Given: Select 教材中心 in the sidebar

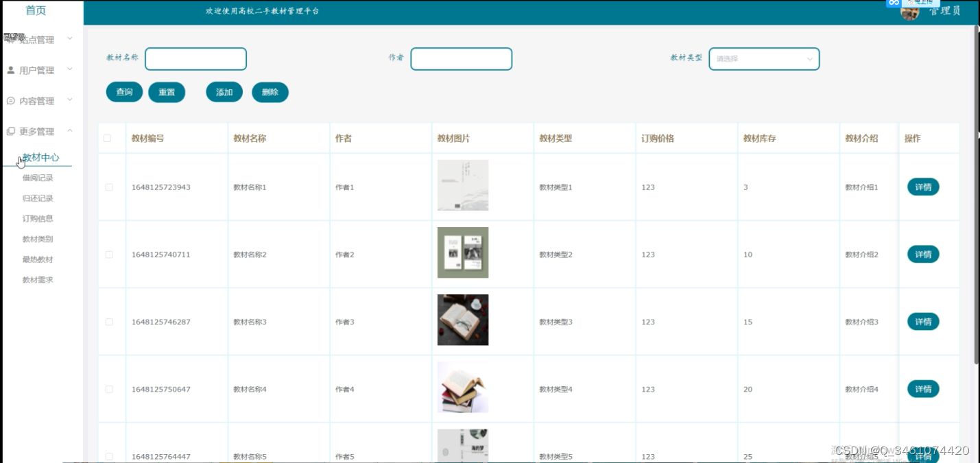Looking at the screenshot, I should (x=40, y=157).
